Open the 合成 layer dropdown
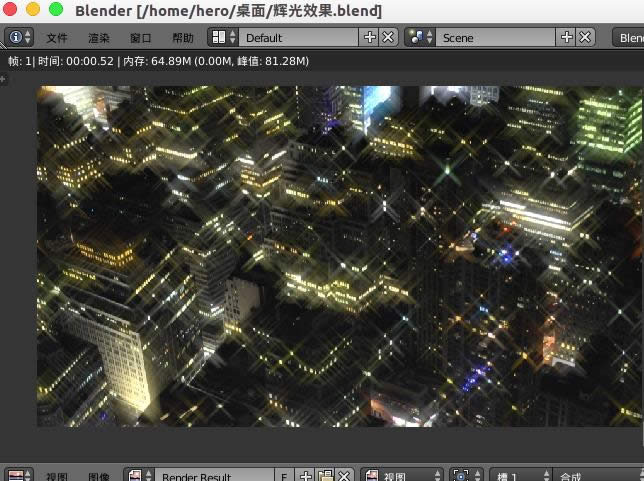Image resolution: width=644 pixels, height=481 pixels. coord(598,475)
